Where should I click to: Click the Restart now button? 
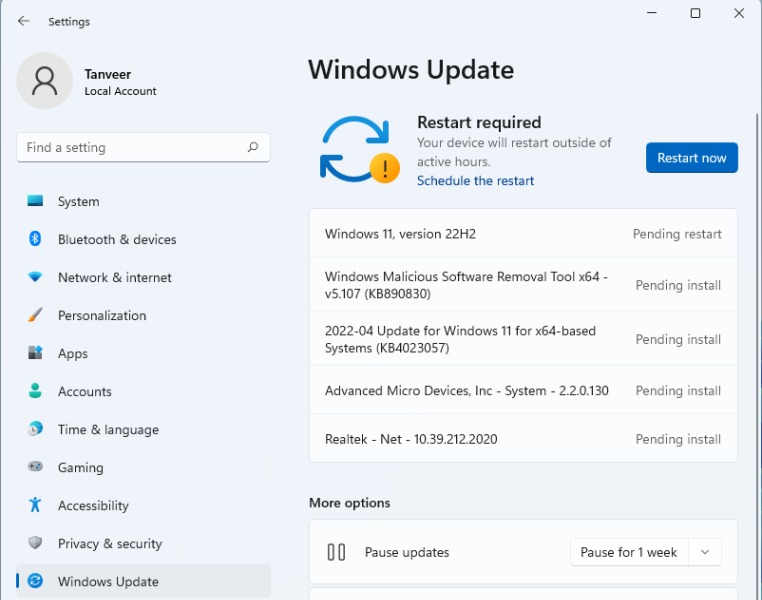click(692, 157)
